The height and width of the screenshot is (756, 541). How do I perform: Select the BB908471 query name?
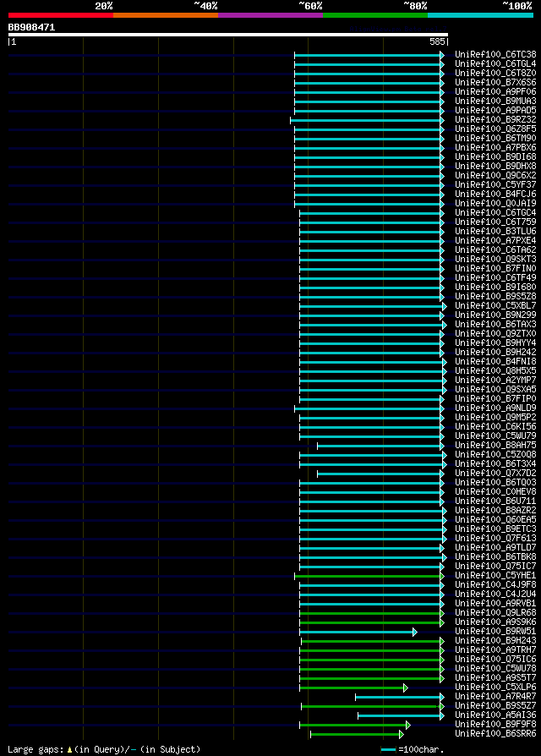(x=31, y=27)
